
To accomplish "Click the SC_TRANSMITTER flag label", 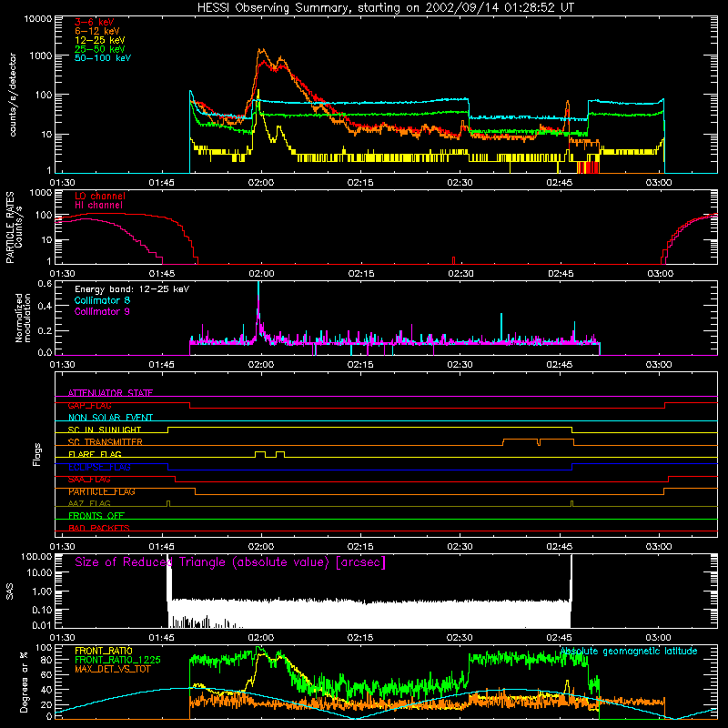I will (105, 442).
